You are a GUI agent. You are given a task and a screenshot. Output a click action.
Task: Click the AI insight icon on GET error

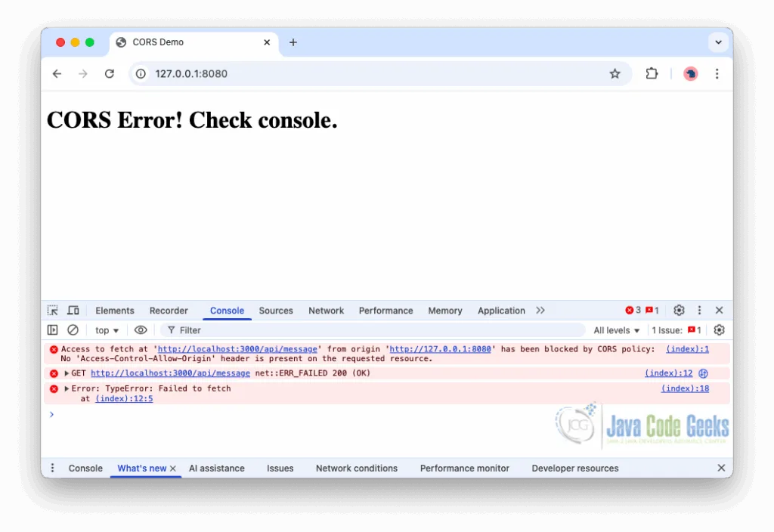coord(704,373)
